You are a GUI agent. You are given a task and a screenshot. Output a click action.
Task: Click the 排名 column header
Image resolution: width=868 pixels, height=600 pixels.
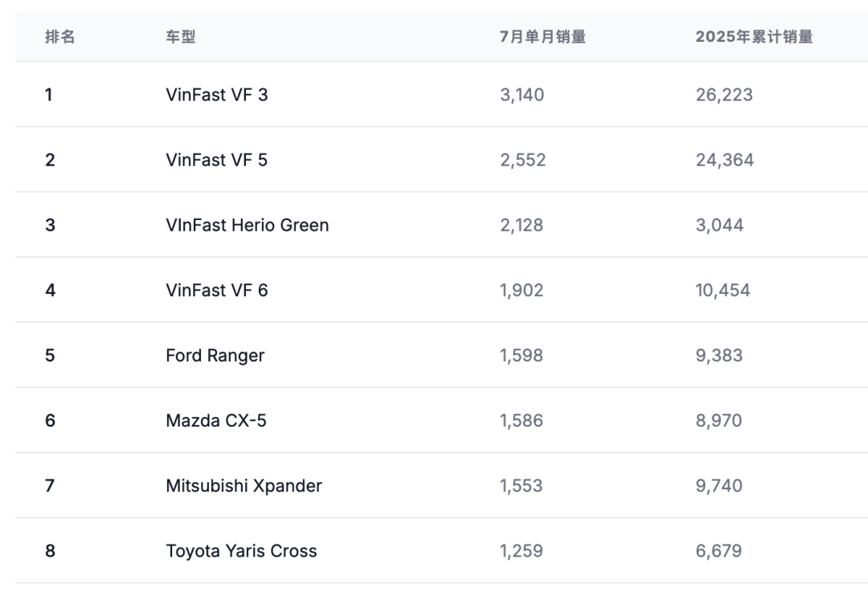[59, 37]
